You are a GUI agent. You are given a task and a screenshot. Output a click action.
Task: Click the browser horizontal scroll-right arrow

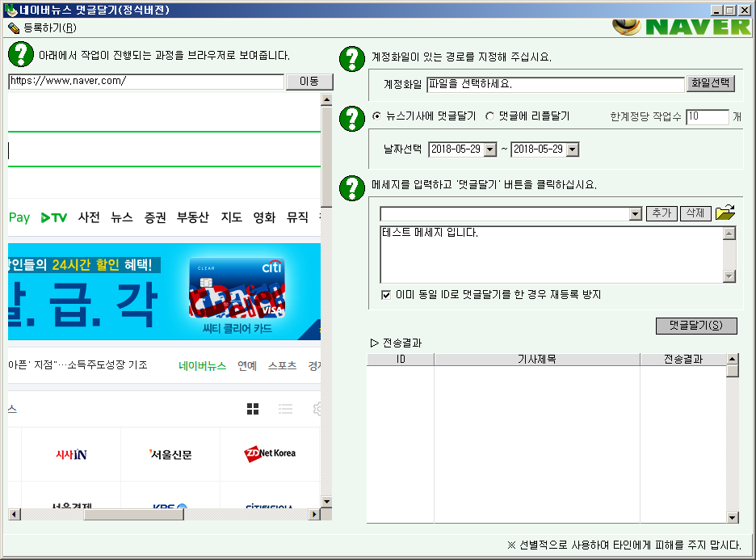314,514
